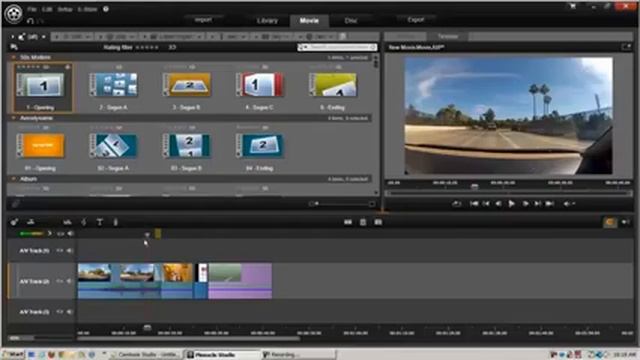The height and width of the screenshot is (360, 640).
Task: Open the File menu
Action: click(32, 9)
